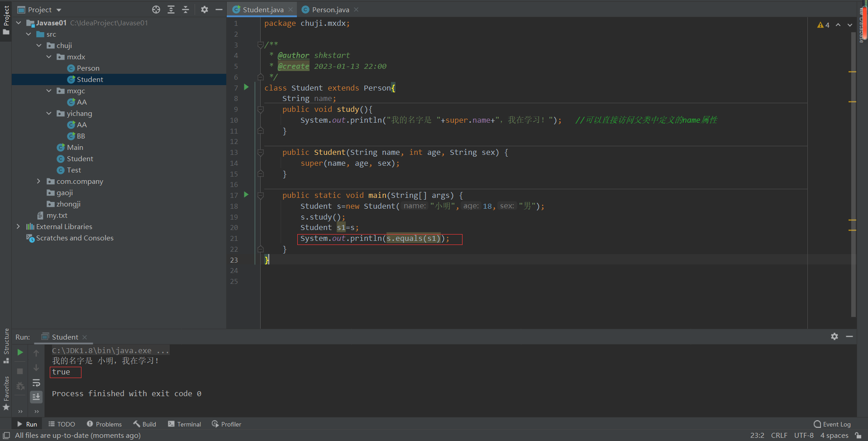The width and height of the screenshot is (868, 441).
Task: Open the Terminal tool window tab
Action: (x=185, y=424)
